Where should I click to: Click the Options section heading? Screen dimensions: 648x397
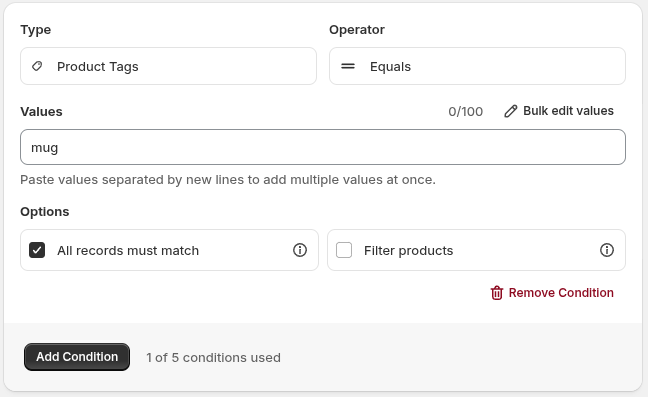click(x=45, y=212)
